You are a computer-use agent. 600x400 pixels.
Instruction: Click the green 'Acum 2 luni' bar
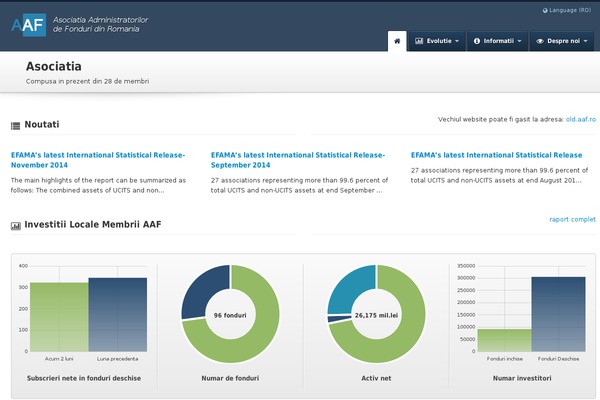coord(59,317)
